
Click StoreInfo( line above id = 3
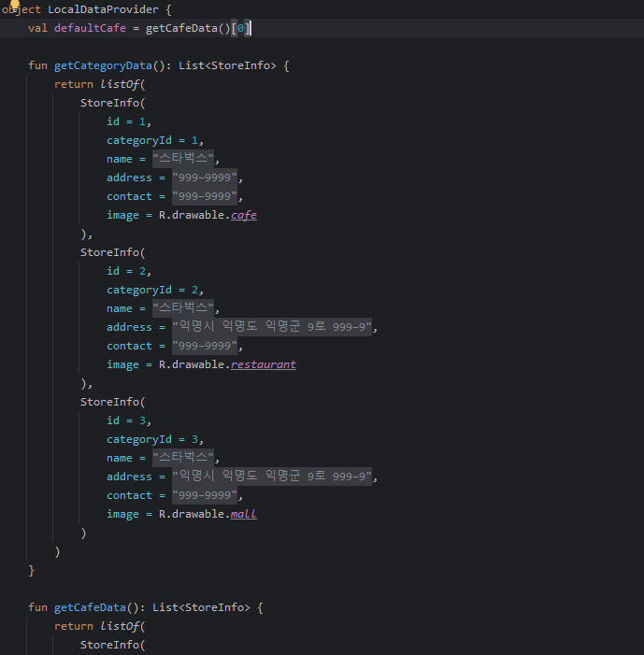click(112, 402)
